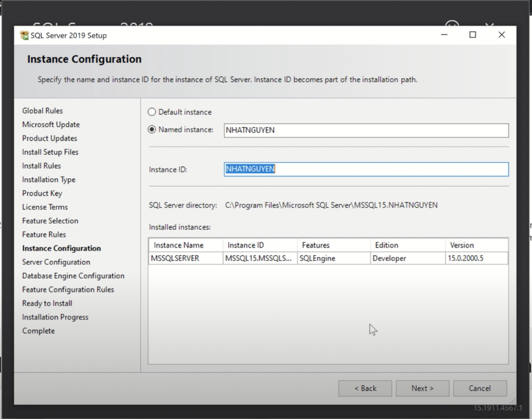Open the Install Rules step

tap(42, 166)
